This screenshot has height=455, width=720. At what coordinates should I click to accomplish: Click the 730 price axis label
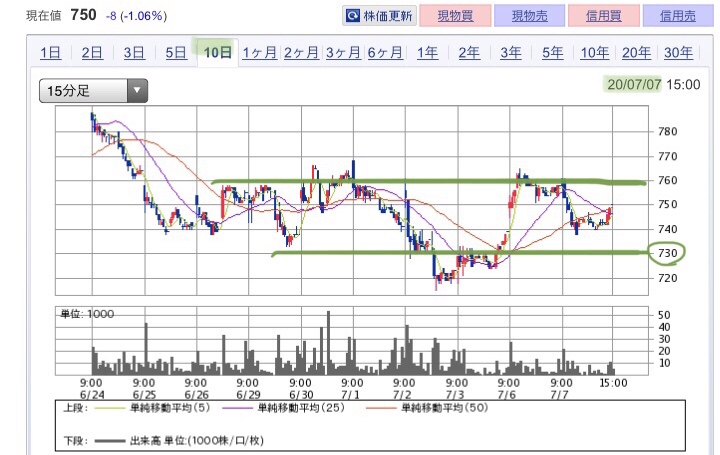pos(668,253)
